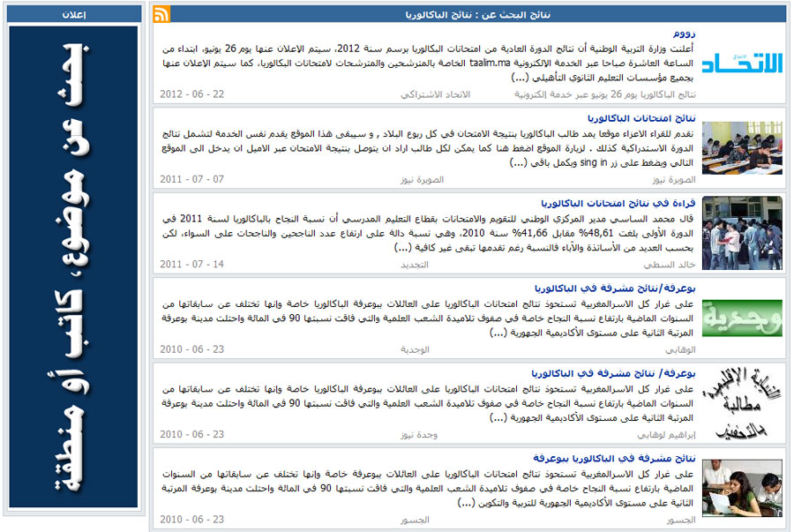Screen dimensions: 794x532
Task: Open the link نتائج امتحانات الباكالوريا
Action: tap(641, 118)
